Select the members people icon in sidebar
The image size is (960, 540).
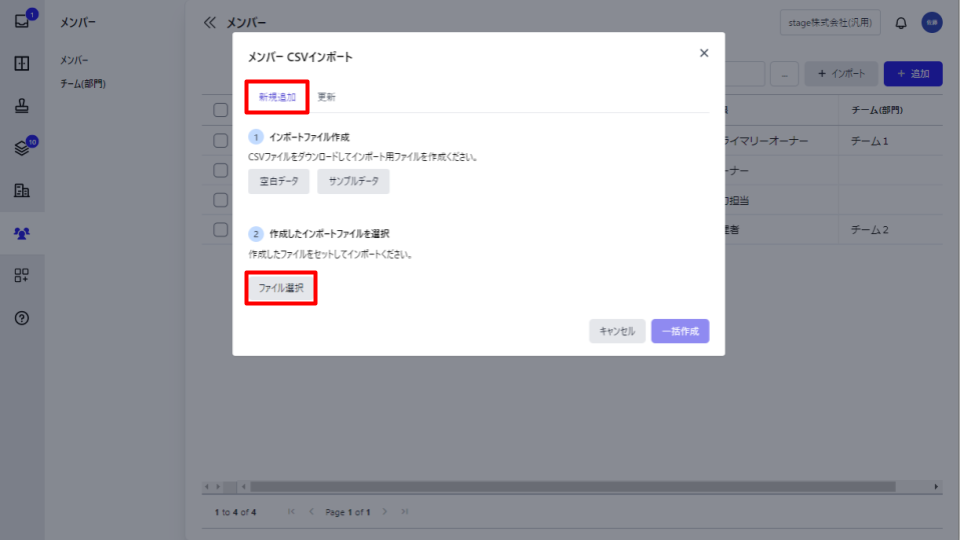point(22,233)
